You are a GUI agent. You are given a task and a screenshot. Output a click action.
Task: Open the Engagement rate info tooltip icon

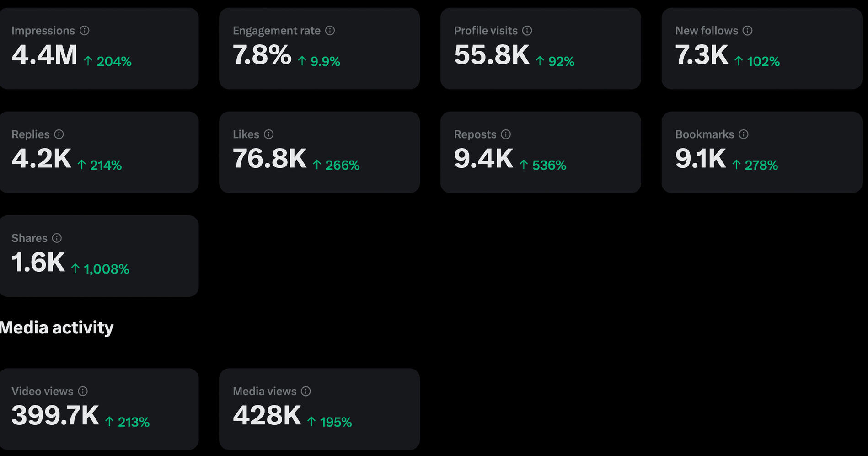[x=330, y=31]
